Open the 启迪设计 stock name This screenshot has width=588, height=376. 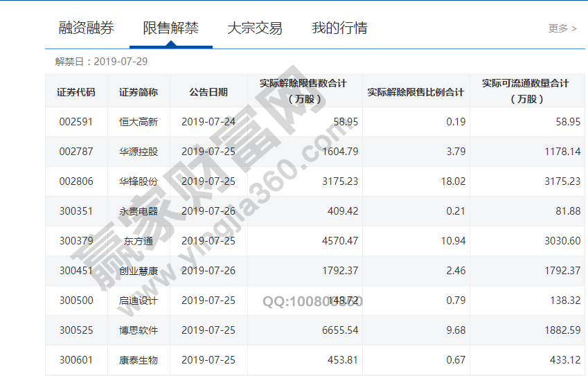139,301
